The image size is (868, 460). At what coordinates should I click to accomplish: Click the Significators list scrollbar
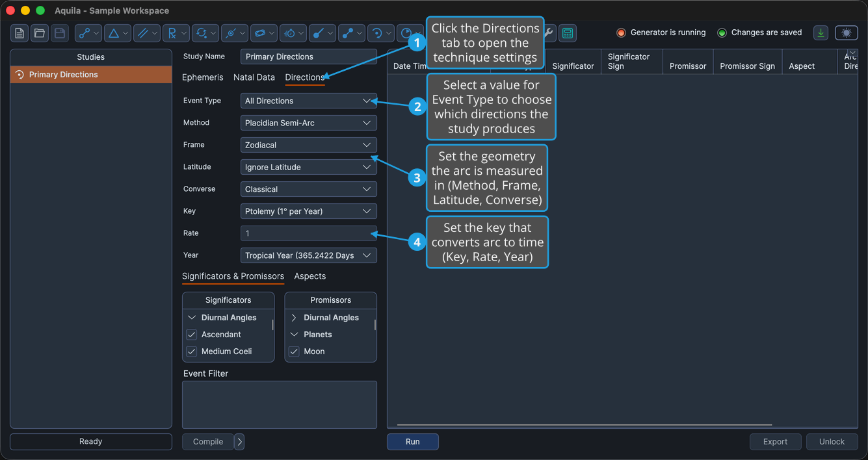point(272,325)
